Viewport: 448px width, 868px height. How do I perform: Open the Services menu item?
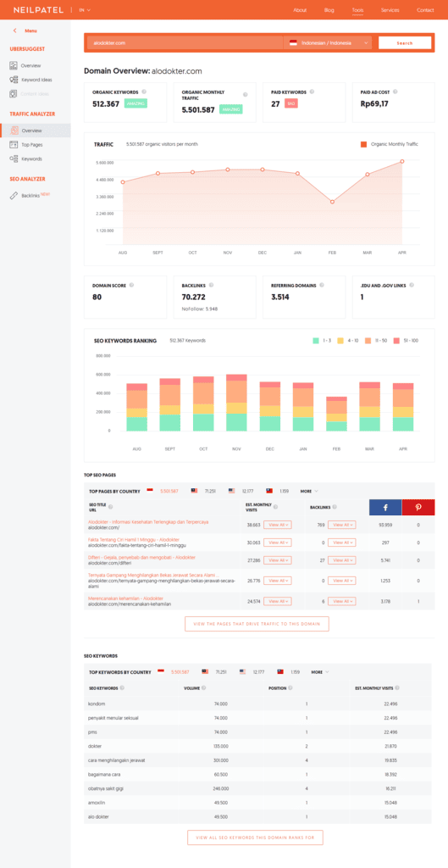(x=390, y=10)
